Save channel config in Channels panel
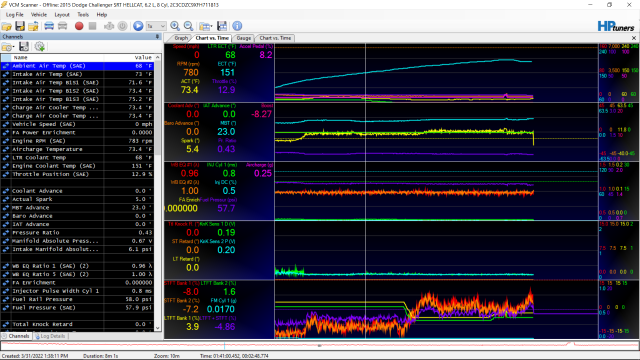This screenshot has height=360, width=640. pyautogui.click(x=24, y=47)
